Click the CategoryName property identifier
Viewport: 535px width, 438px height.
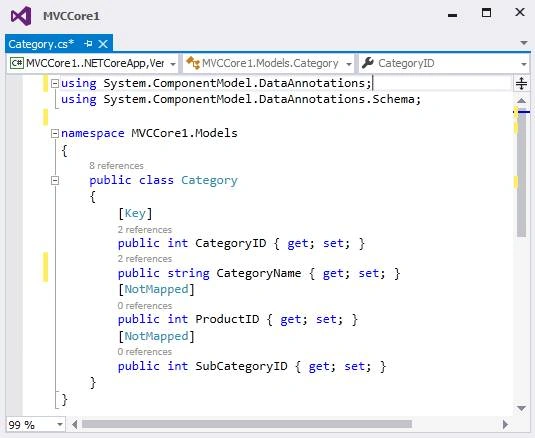pos(259,274)
